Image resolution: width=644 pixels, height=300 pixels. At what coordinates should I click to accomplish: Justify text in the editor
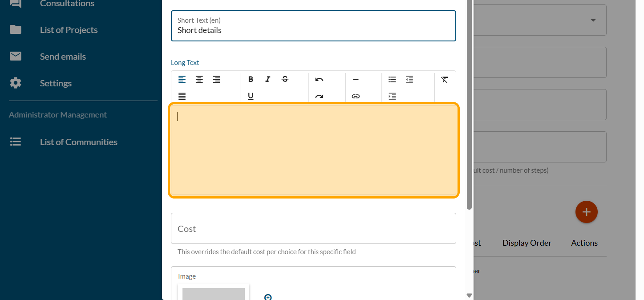[182, 96]
